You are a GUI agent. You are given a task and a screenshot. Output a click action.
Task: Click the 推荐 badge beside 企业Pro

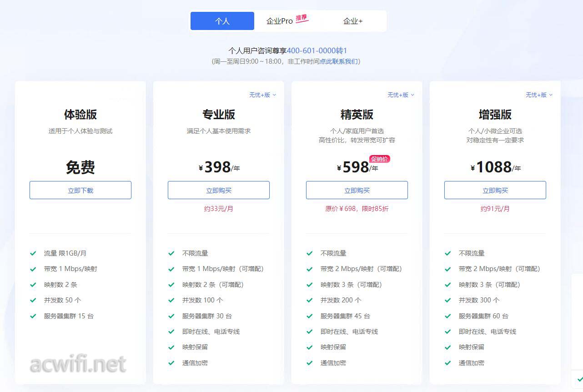(x=302, y=18)
